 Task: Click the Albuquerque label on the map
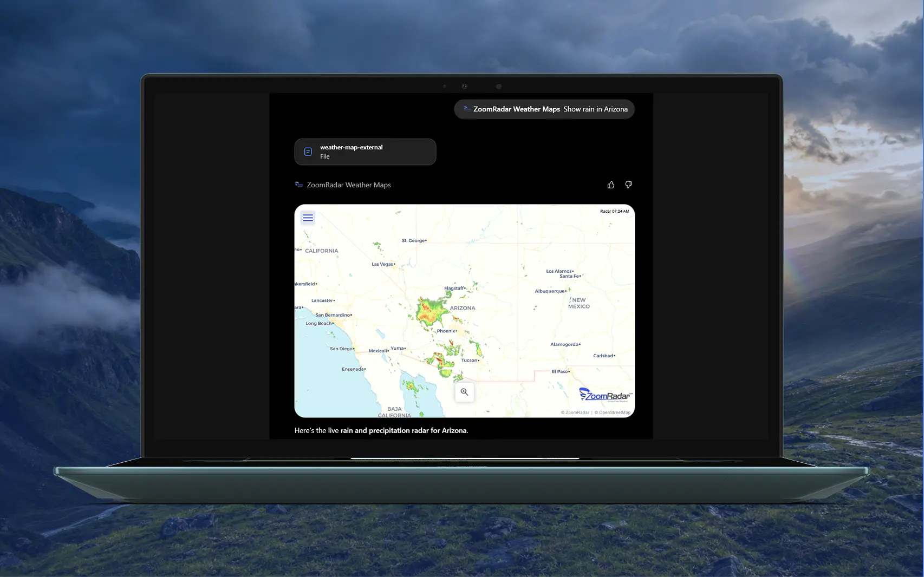[x=550, y=291]
